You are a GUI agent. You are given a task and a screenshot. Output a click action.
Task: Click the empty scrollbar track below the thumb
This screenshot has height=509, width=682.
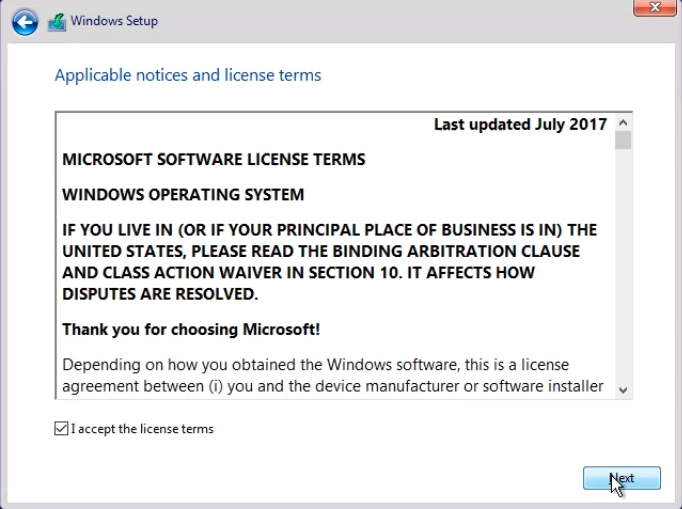tap(623, 266)
